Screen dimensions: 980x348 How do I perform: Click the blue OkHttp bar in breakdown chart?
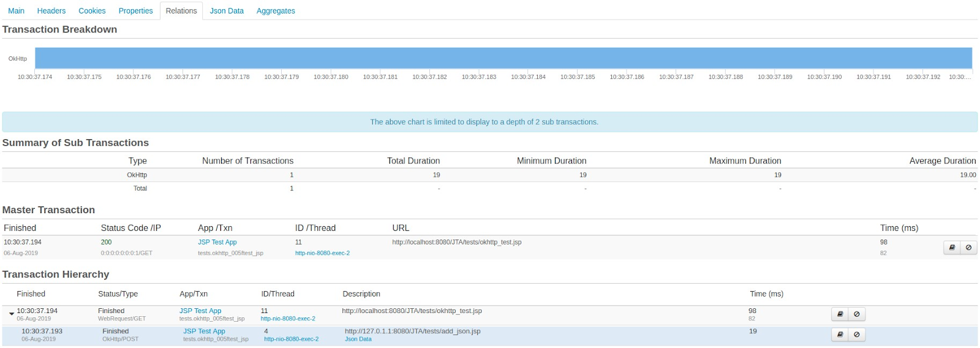(503, 58)
